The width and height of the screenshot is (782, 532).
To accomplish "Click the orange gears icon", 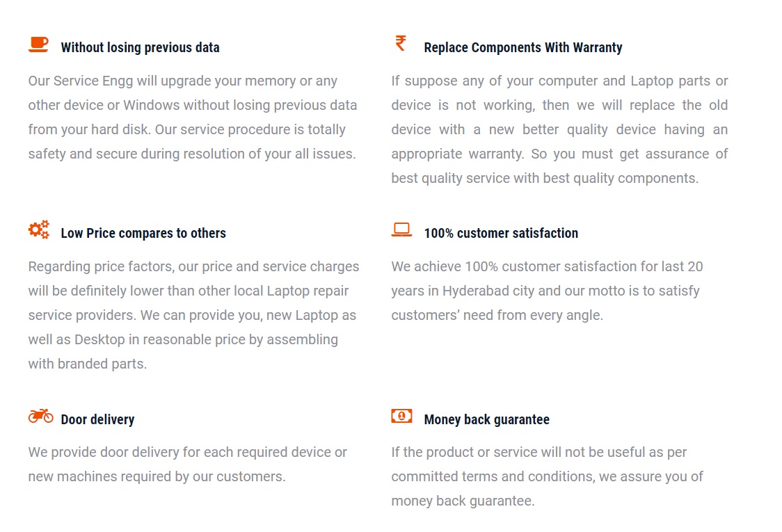I will pyautogui.click(x=39, y=230).
